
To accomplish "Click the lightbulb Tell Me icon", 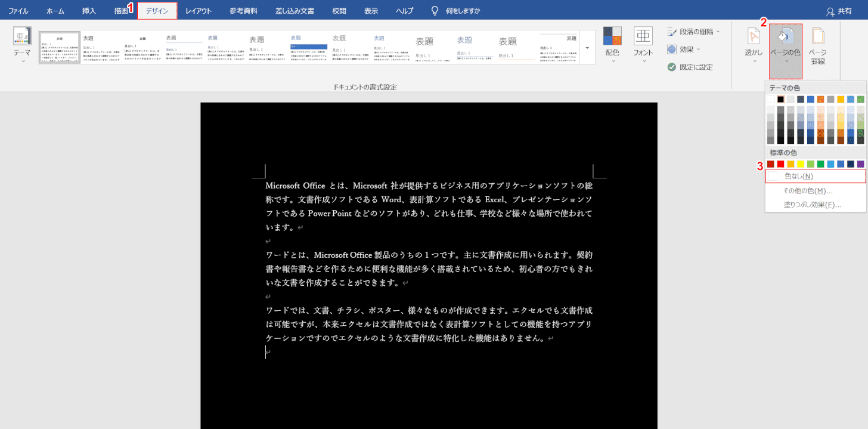I will (435, 11).
